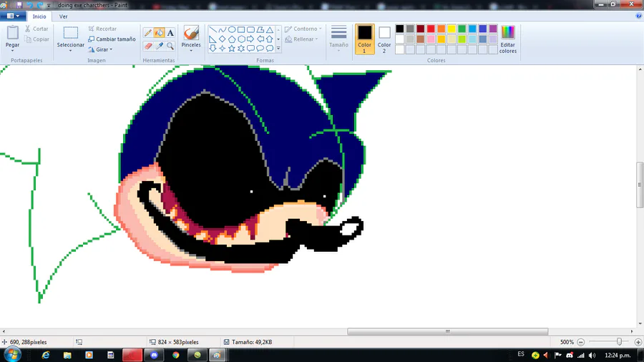Click the Recortar crop button

pyautogui.click(x=102, y=29)
